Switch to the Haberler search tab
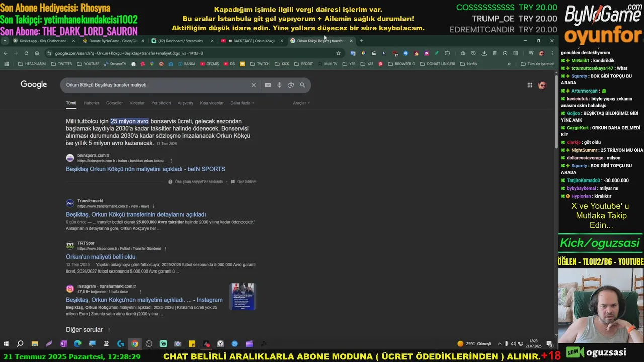Screen dimensions: 644x362 (91, 103)
